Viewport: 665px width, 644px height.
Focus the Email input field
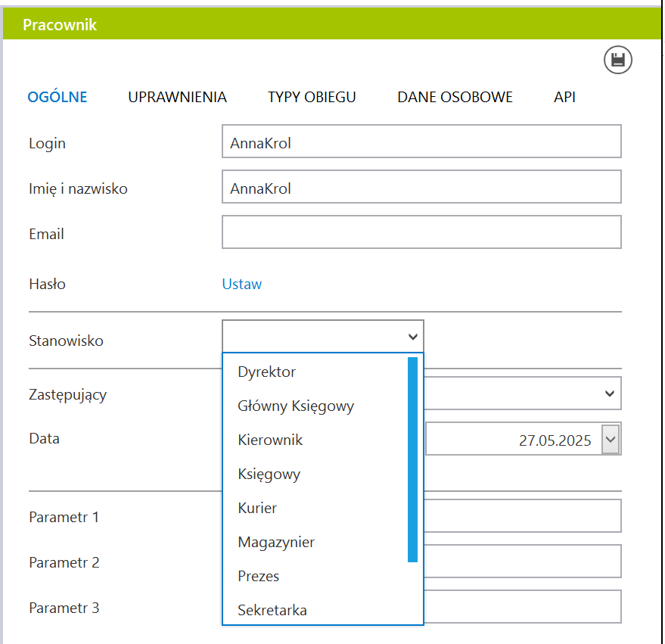click(x=421, y=232)
